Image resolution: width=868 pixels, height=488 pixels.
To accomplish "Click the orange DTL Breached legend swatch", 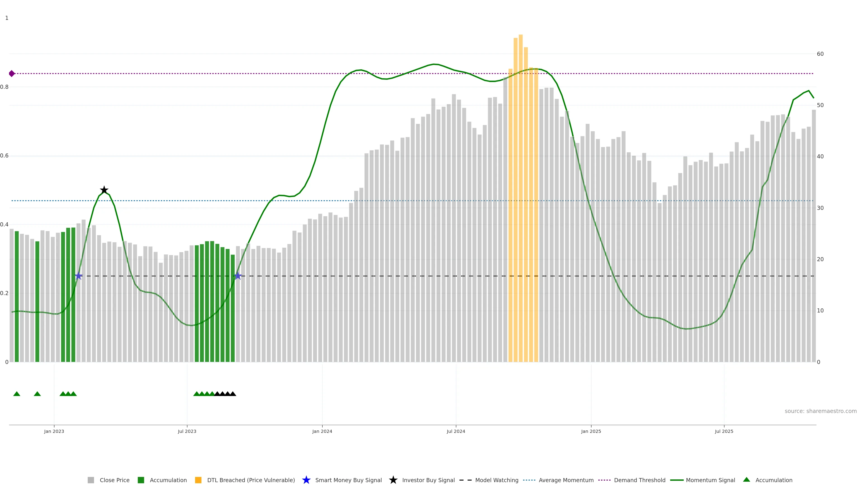I will click(x=198, y=480).
